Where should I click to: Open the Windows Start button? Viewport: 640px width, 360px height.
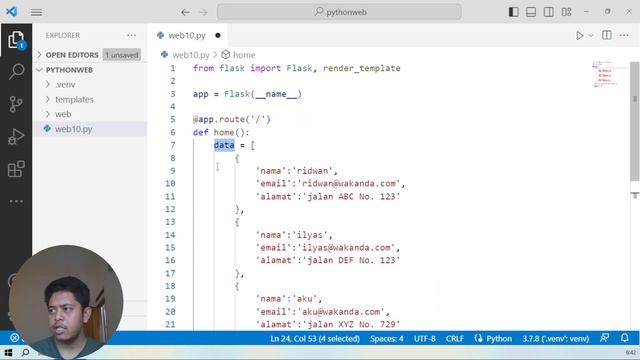pyautogui.click(x=8, y=352)
